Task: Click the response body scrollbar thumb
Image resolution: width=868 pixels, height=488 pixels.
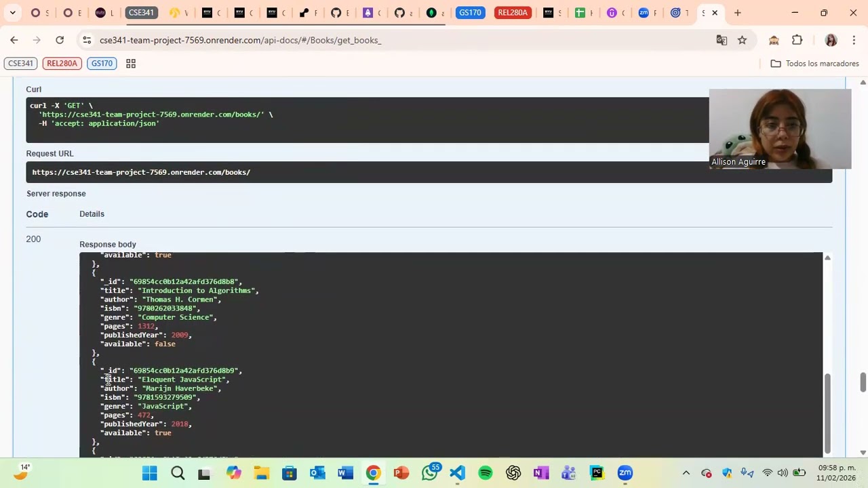Action: click(x=827, y=413)
